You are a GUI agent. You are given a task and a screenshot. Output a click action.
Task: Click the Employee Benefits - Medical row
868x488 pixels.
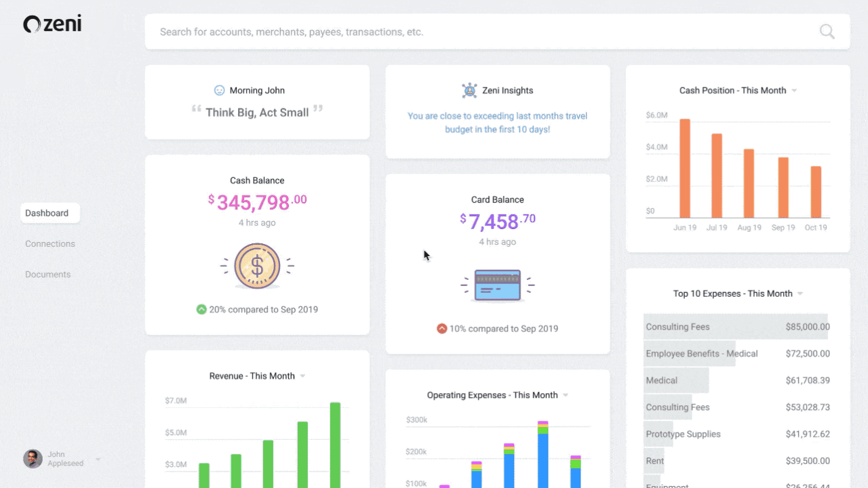point(736,353)
